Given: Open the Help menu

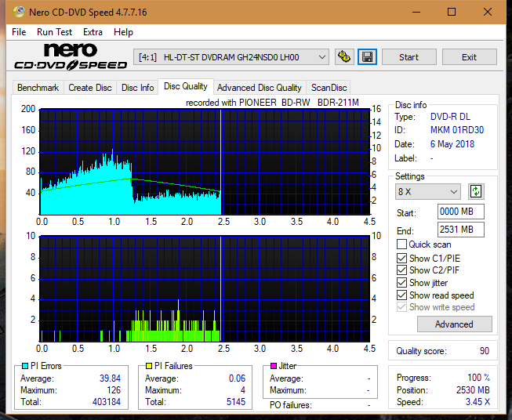Looking at the screenshot, I should 123,32.
